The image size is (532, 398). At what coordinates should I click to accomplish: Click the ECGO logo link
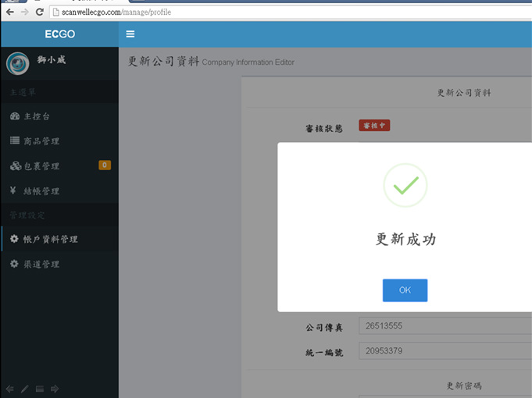coord(59,34)
